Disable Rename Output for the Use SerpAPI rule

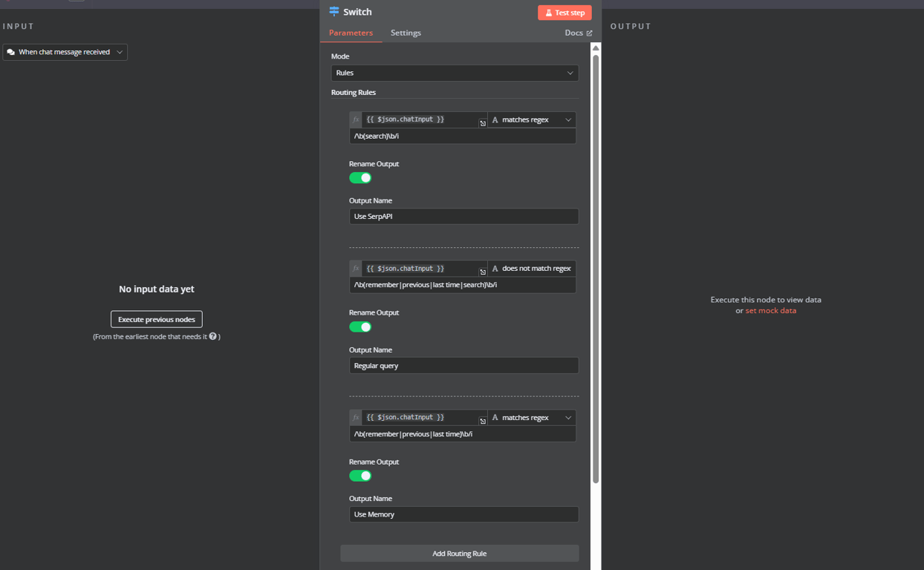point(360,177)
